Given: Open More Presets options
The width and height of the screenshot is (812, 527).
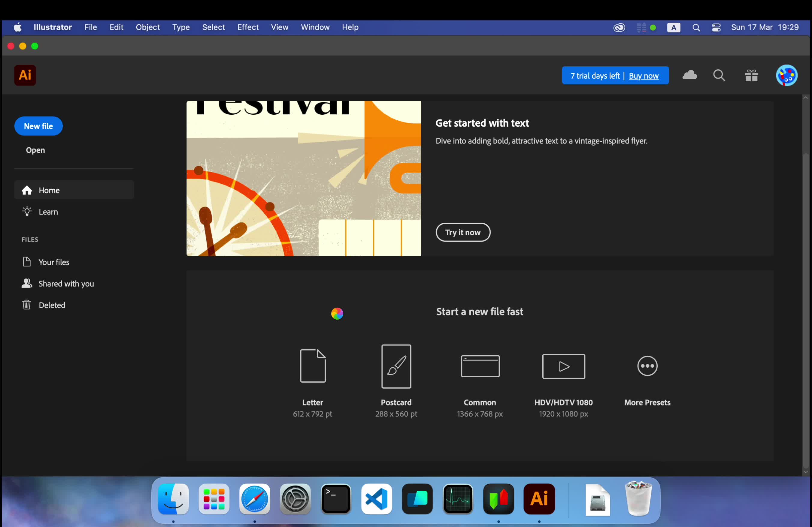Looking at the screenshot, I should tap(647, 366).
